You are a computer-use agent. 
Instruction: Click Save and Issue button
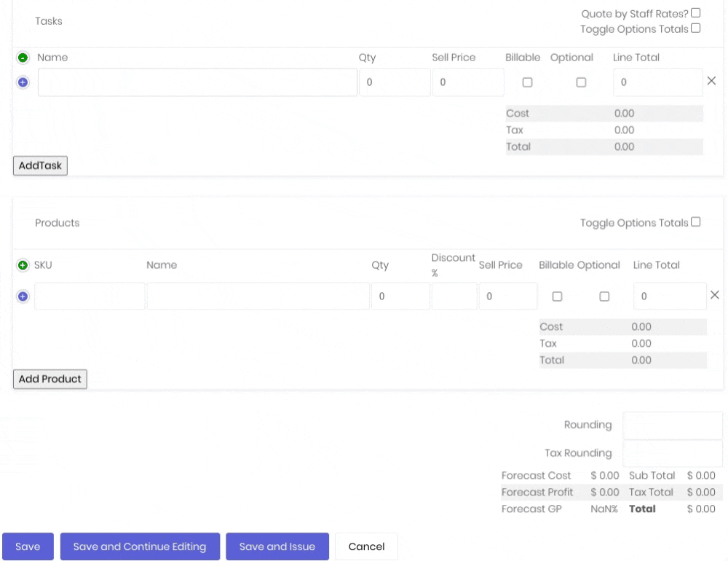277,546
